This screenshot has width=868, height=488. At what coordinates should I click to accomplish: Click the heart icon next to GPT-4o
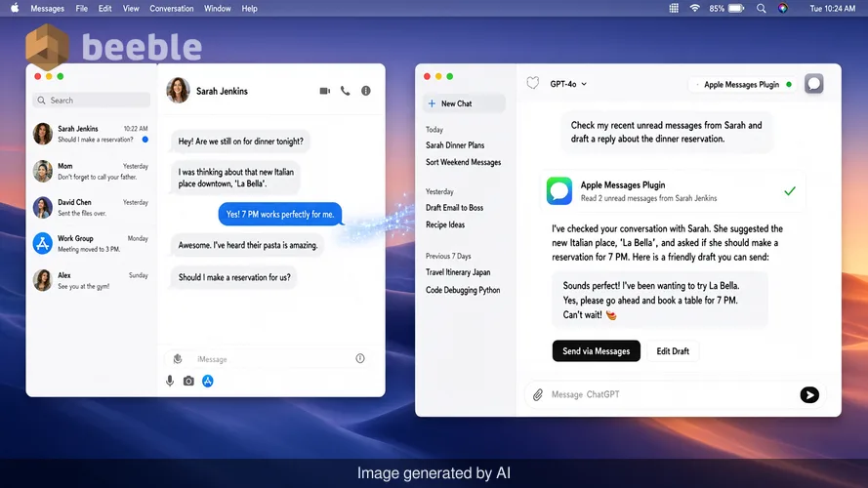[x=532, y=84]
